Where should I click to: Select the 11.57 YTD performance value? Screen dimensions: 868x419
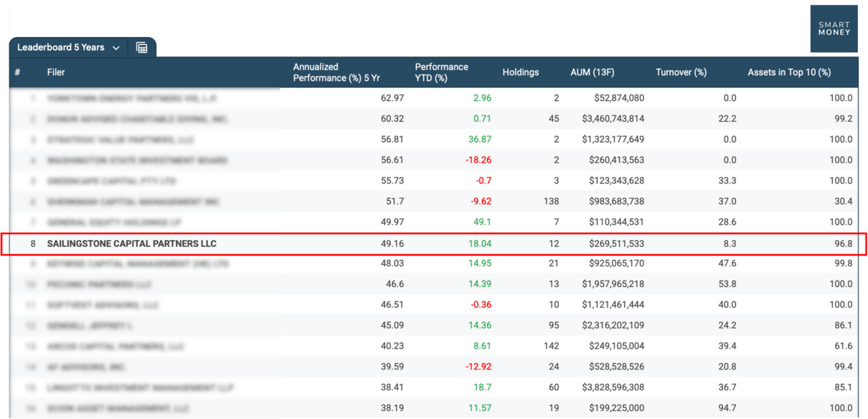pyautogui.click(x=480, y=409)
